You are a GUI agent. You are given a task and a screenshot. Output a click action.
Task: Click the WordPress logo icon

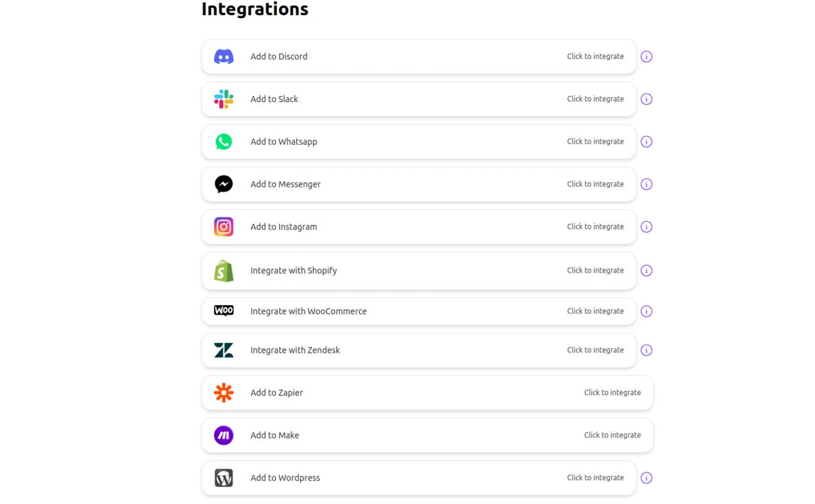tap(223, 477)
